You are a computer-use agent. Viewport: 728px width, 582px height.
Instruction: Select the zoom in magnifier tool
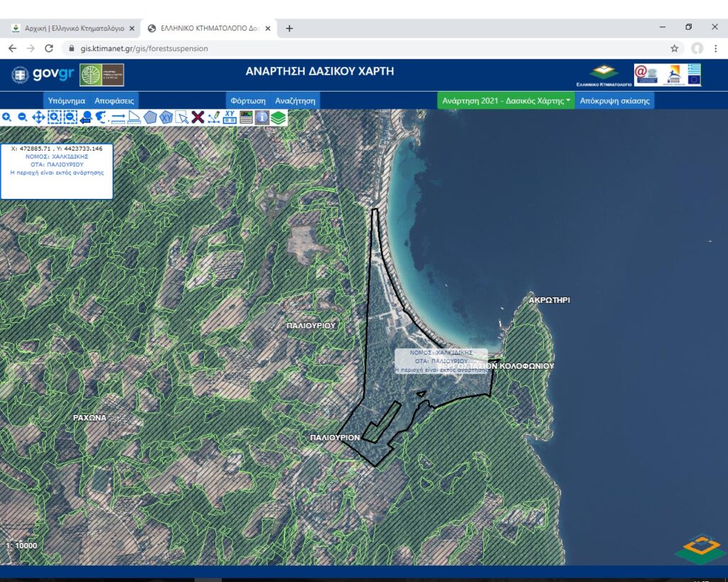click(6, 117)
